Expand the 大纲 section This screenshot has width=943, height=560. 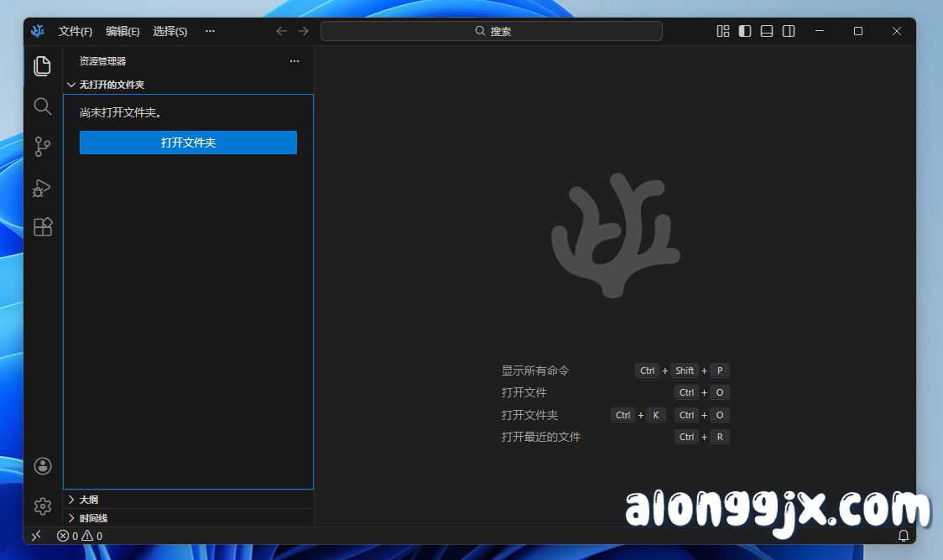coord(88,499)
